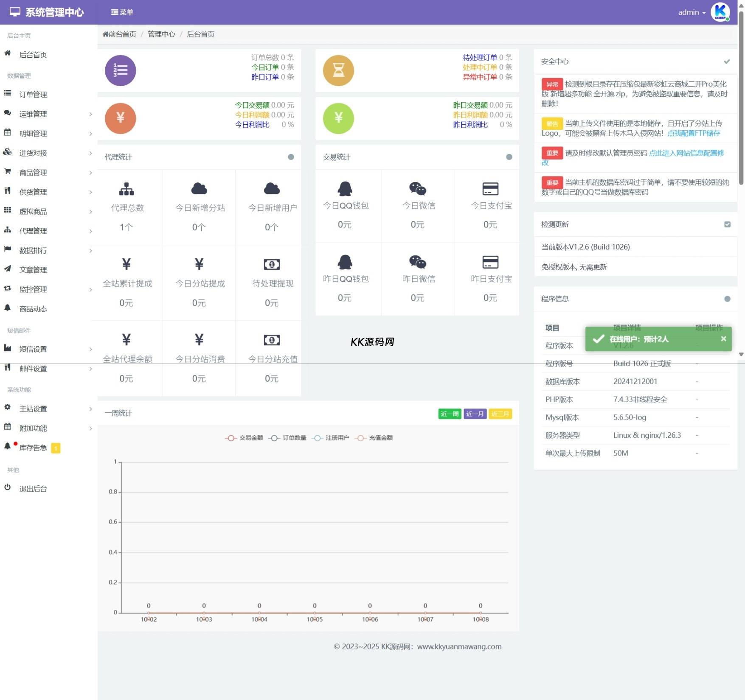
Task: Click the 近三月 yellow button
Action: 500,414
